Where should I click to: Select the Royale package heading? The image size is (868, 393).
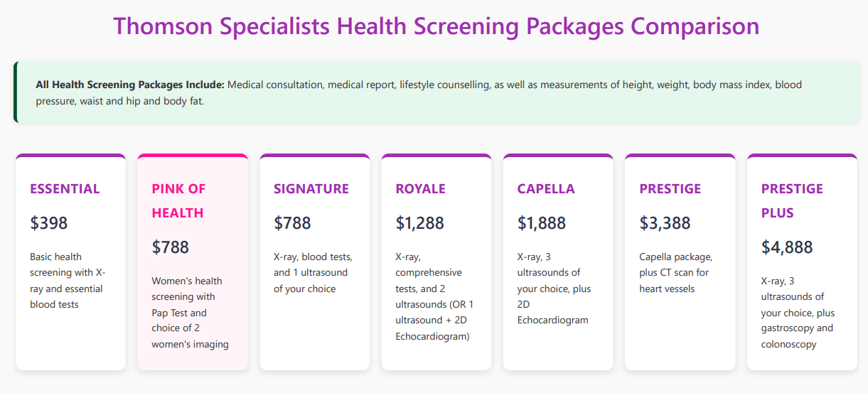coord(421,188)
